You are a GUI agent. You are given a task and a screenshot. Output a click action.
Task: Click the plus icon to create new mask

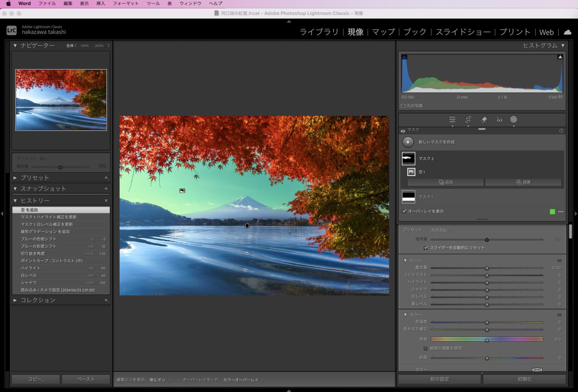[x=408, y=142]
